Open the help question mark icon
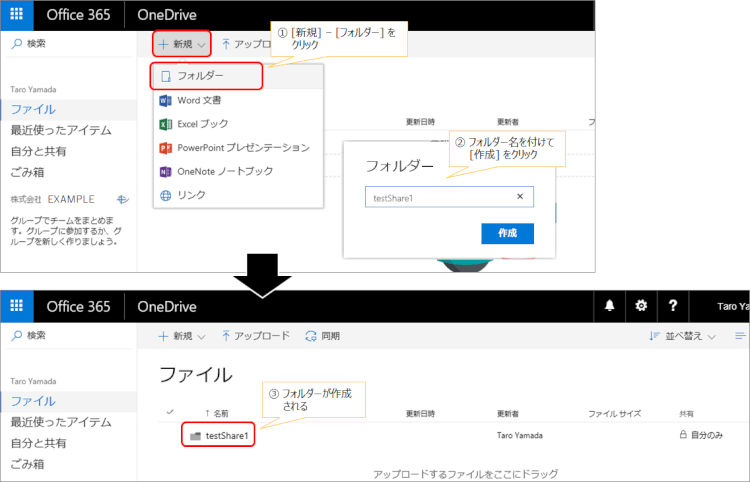 673,306
